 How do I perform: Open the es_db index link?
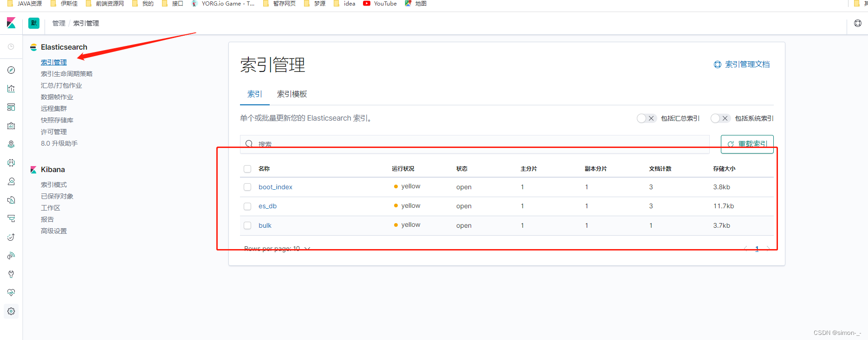click(x=268, y=206)
